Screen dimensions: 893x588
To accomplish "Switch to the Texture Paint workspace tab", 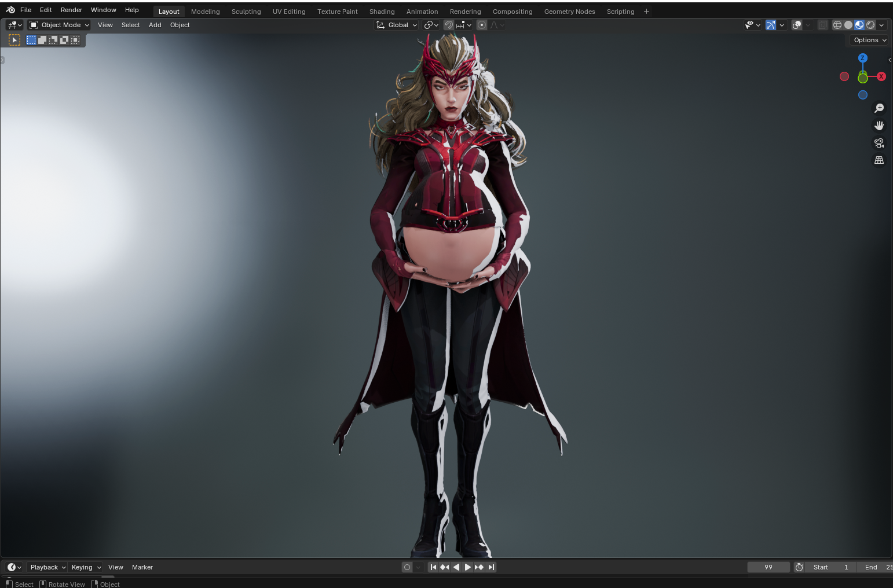I will click(338, 12).
